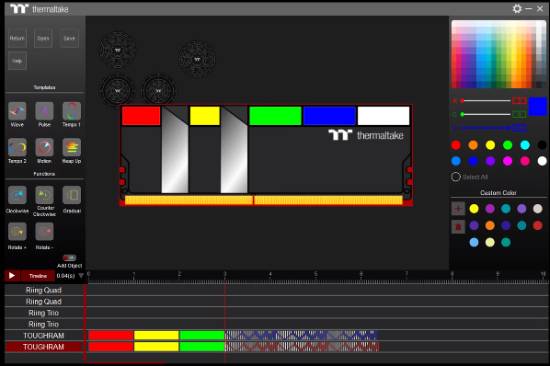Select the Pulse template icon

click(x=44, y=111)
